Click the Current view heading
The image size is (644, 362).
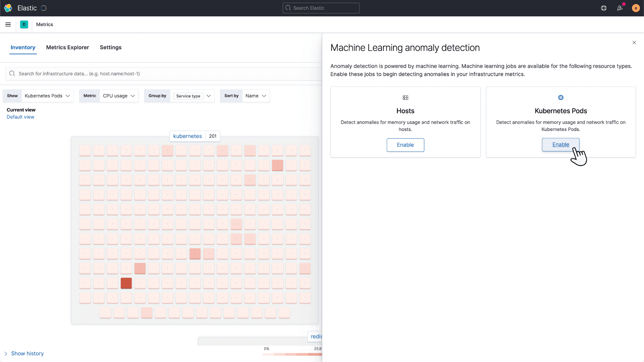tap(21, 110)
